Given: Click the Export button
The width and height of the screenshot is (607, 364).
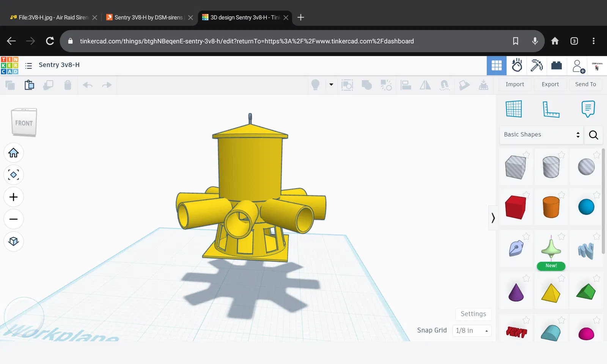Looking at the screenshot, I should (x=550, y=85).
